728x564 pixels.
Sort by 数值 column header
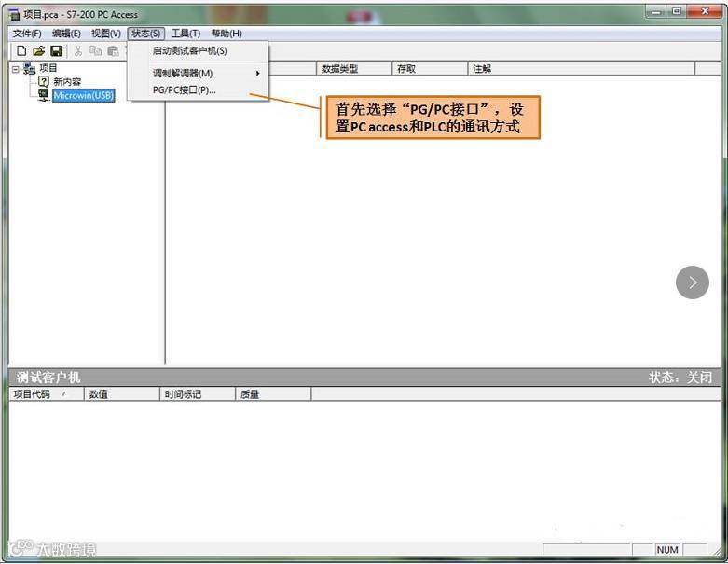pyautogui.click(x=121, y=394)
